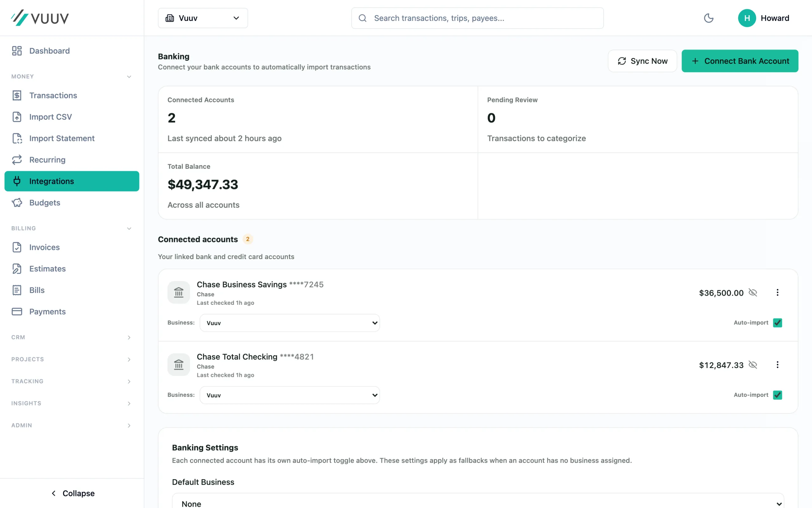
Task: Open more options for Chase Total Checking
Action: pos(777,364)
